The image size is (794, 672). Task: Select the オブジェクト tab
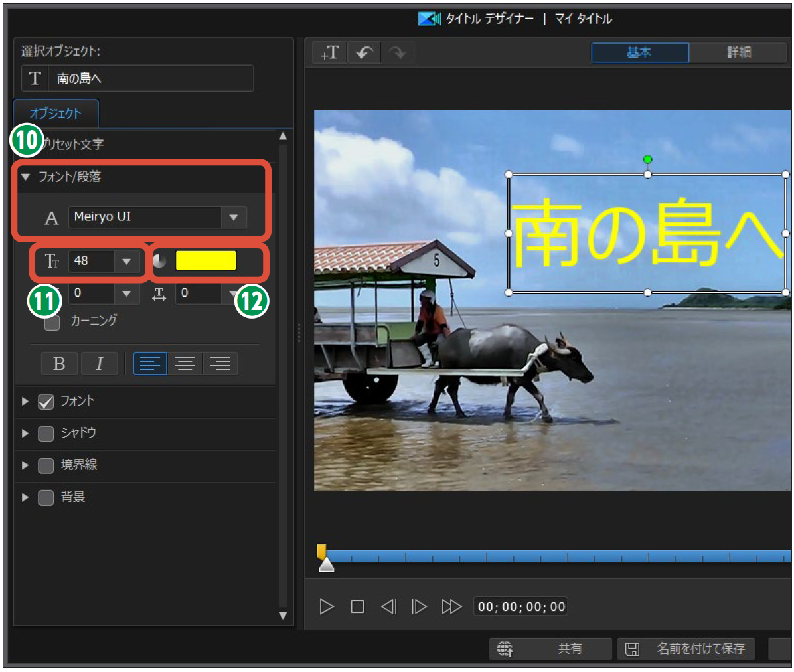56,114
